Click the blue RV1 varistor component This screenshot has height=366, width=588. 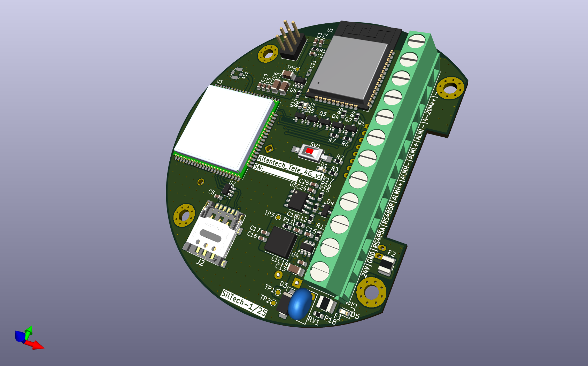pyautogui.click(x=300, y=304)
